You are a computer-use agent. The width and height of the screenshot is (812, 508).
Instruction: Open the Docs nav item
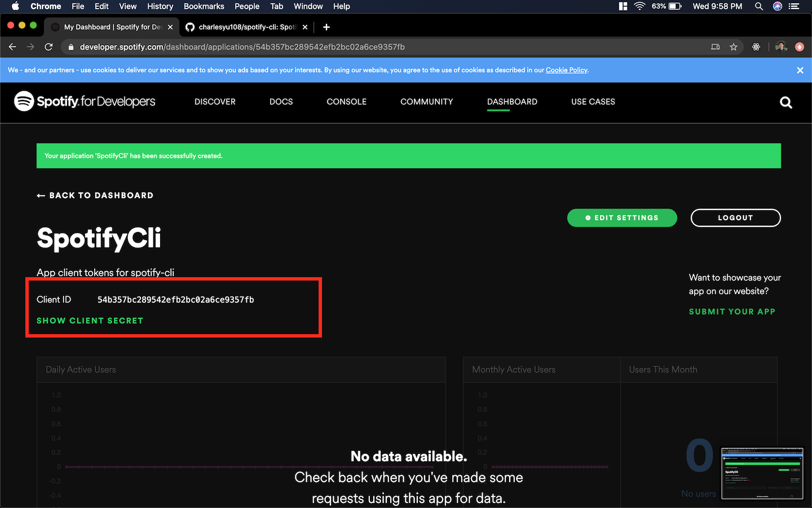tap(281, 102)
